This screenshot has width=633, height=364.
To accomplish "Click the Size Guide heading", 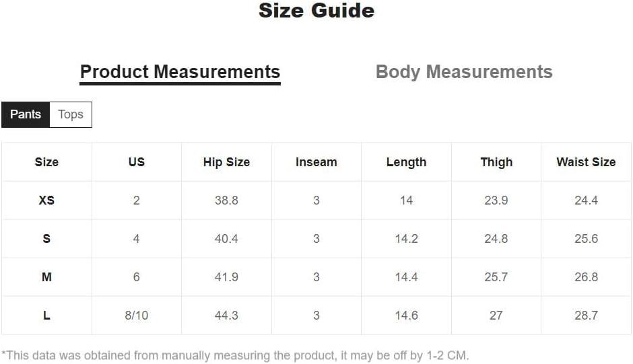I will pos(316,11).
